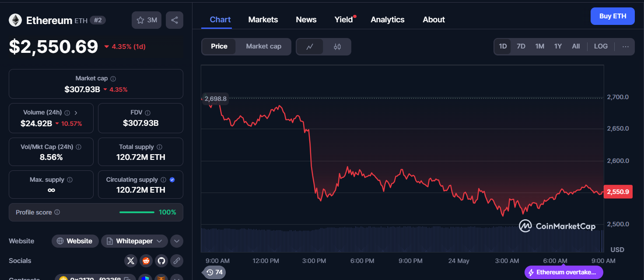This screenshot has height=280, width=644.
Task: Click the Profile score progress bar
Action: [x=137, y=212]
